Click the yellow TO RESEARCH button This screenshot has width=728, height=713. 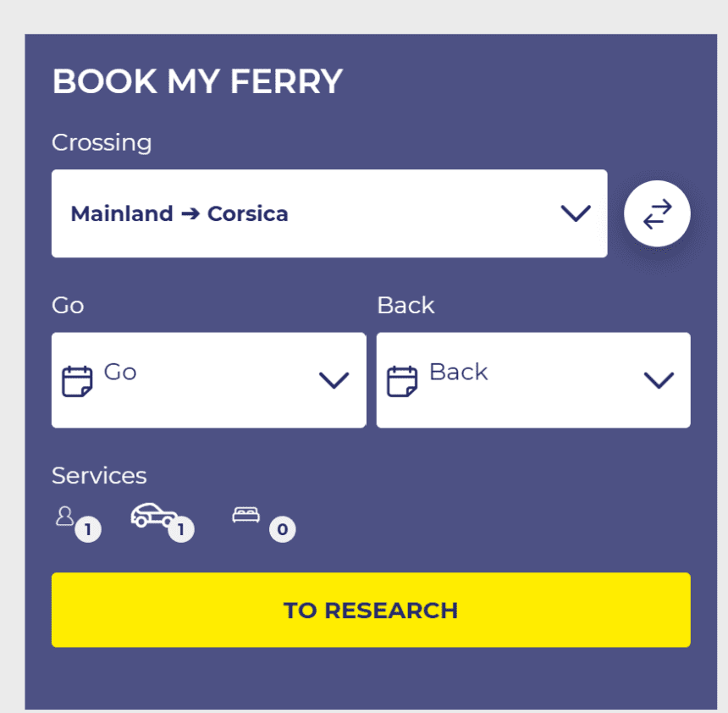click(x=371, y=611)
